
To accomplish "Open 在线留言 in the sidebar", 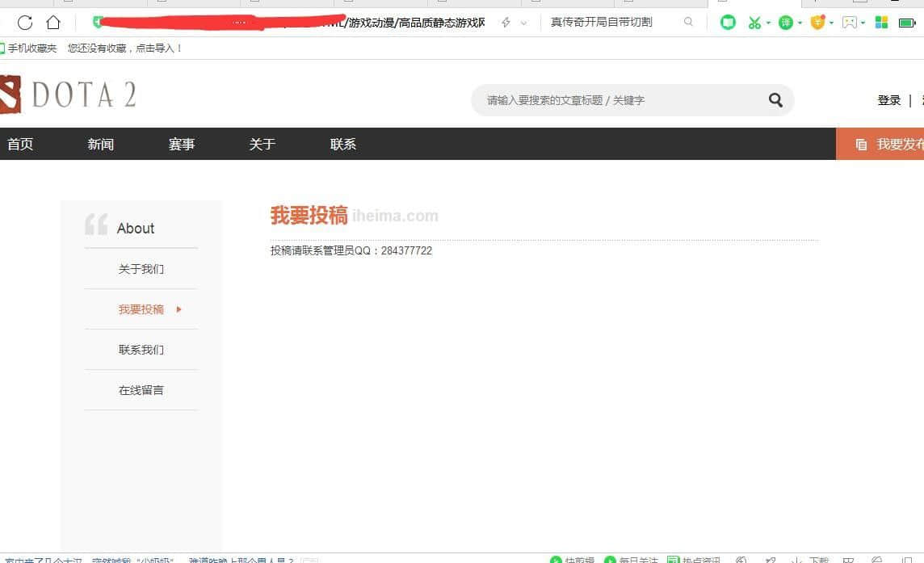I will (x=141, y=390).
